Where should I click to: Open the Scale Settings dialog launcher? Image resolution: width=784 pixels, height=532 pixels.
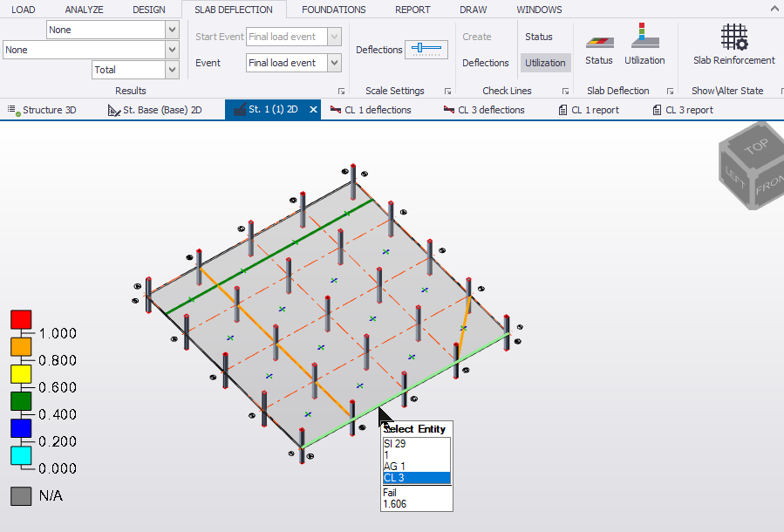click(447, 91)
